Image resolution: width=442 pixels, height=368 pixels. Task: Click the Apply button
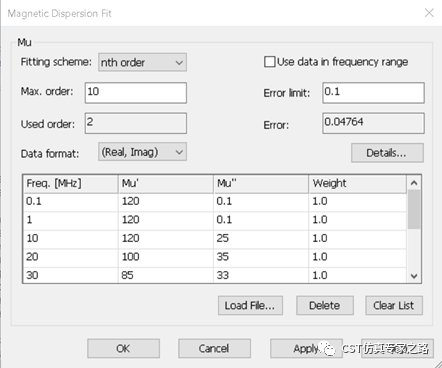(306, 348)
